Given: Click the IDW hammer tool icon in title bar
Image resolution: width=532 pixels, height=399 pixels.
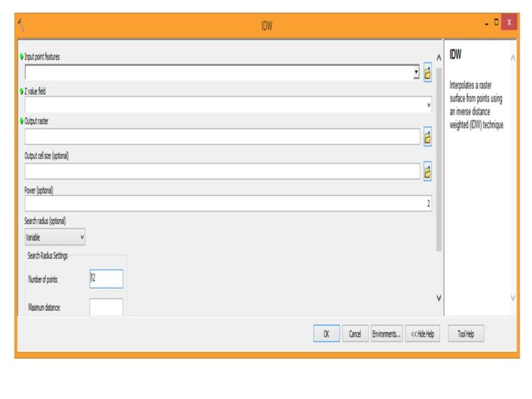Looking at the screenshot, I should [21, 25].
